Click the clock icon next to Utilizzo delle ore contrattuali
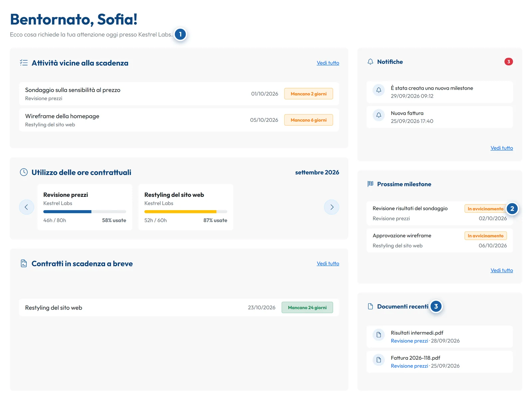Image resolution: width=532 pixels, height=399 pixels. 24,172
